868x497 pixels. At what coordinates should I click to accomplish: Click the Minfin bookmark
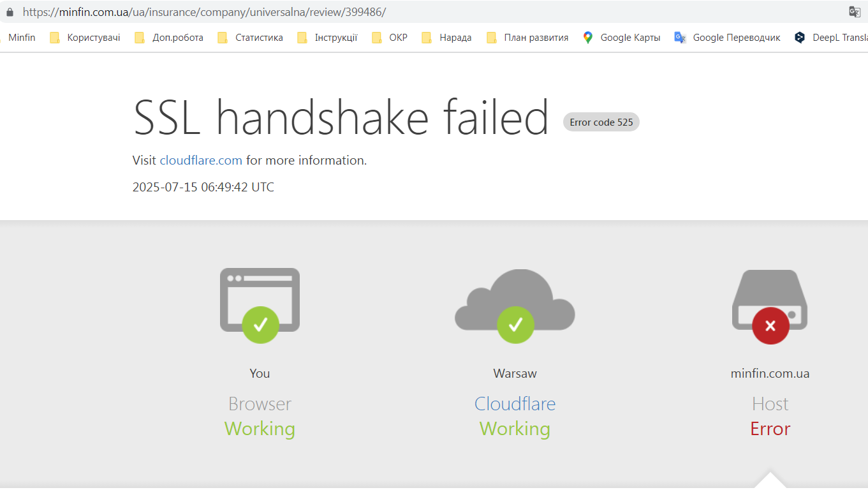[x=19, y=38]
